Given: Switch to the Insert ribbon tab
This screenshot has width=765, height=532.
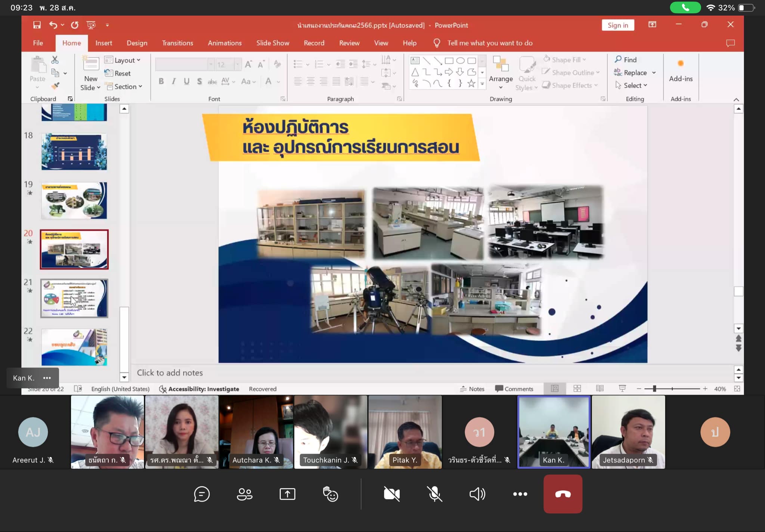Looking at the screenshot, I should (x=103, y=43).
